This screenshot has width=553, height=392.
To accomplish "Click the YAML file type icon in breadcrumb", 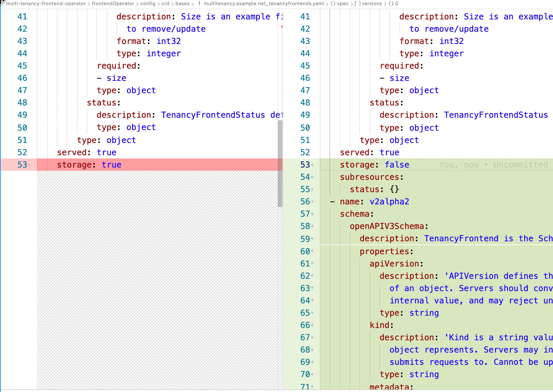I will point(199,4).
